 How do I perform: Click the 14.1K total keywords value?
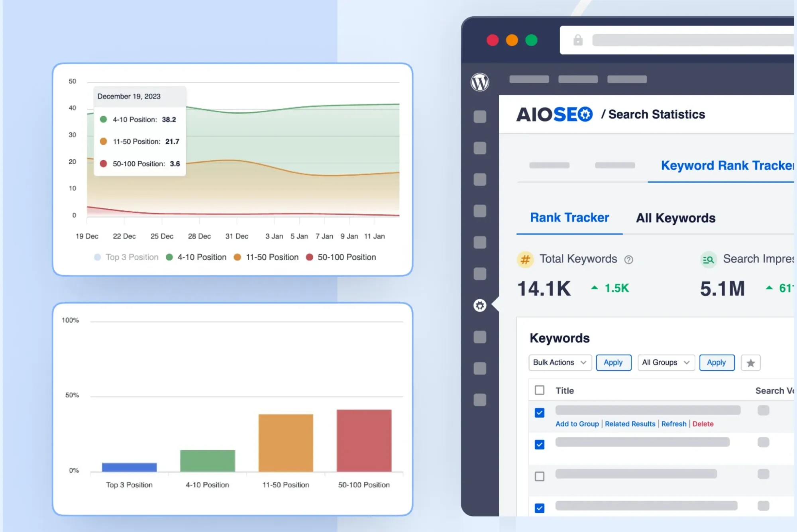click(x=544, y=289)
